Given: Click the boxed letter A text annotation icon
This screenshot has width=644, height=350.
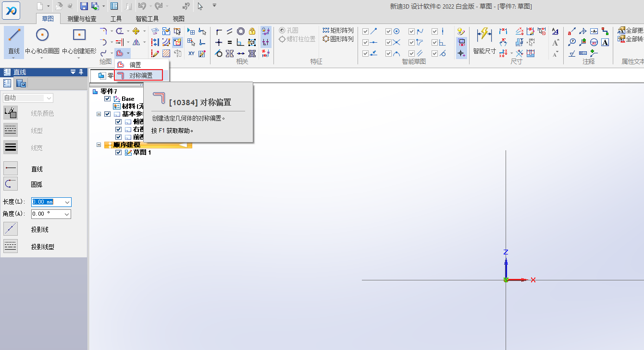Looking at the screenshot, I should coord(605,42).
